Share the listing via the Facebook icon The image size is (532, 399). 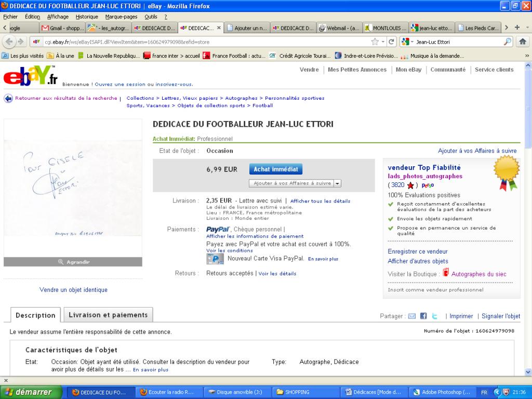click(423, 316)
